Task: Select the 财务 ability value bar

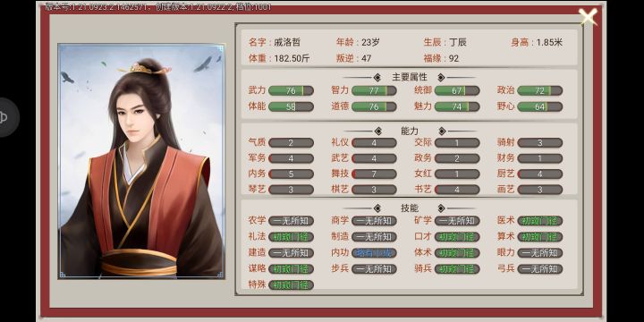Action: 540,158
